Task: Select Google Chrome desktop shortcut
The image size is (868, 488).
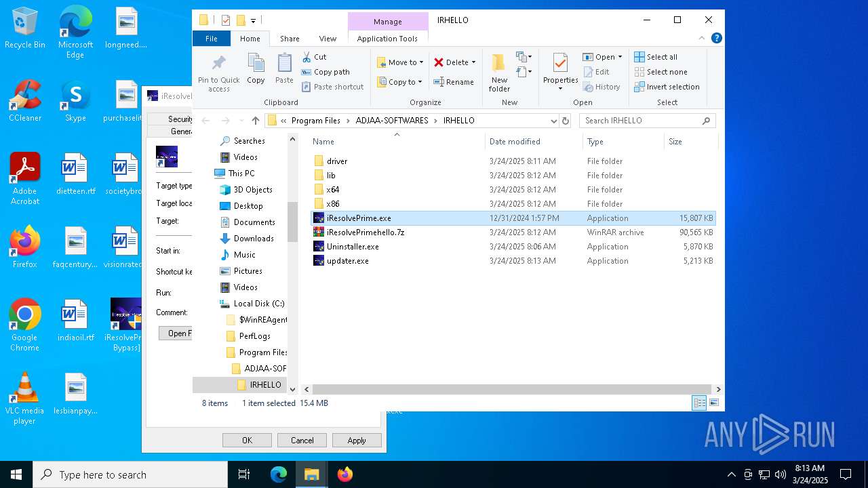Action: (x=24, y=325)
